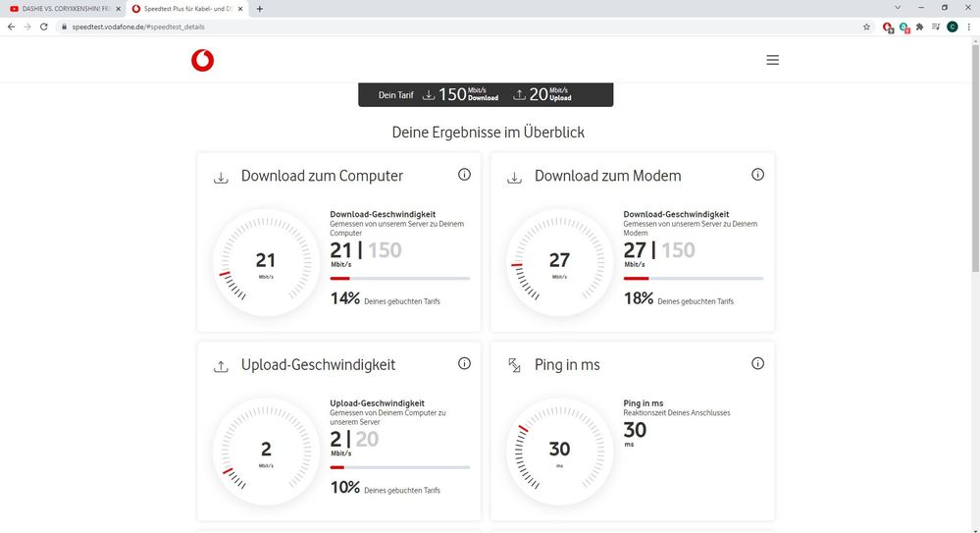Click the Dein Tarif 150 Mbit/s banner
The height and width of the screenshot is (533, 980).
486,94
